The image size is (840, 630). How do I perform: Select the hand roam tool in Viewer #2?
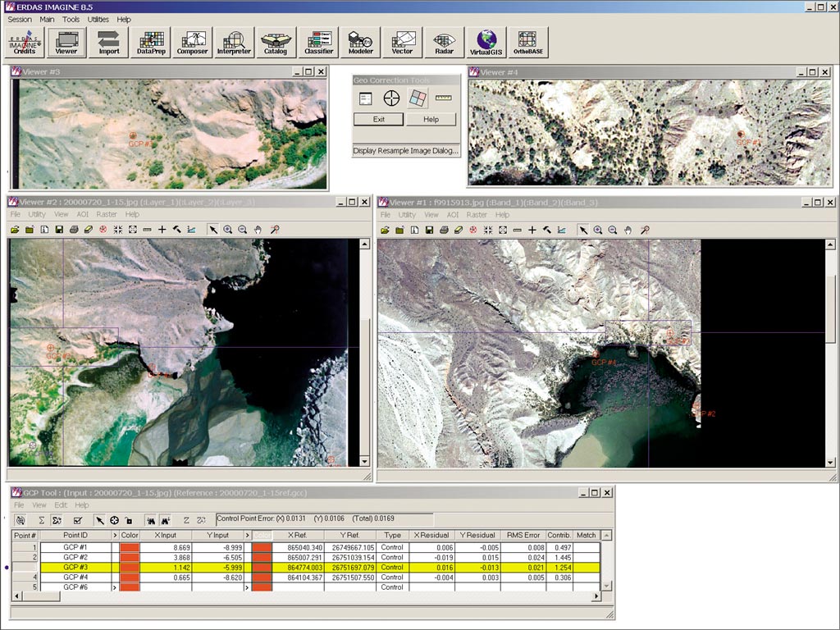pyautogui.click(x=258, y=230)
